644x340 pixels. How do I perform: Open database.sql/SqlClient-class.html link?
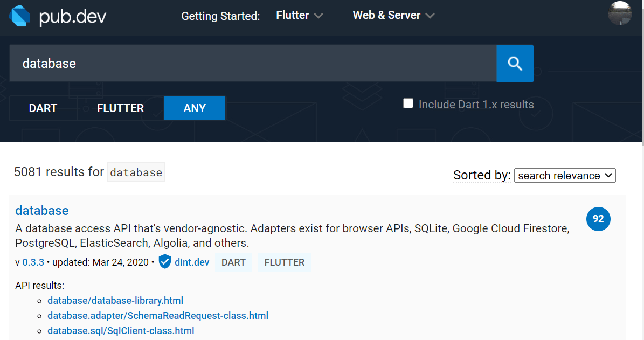tap(121, 330)
